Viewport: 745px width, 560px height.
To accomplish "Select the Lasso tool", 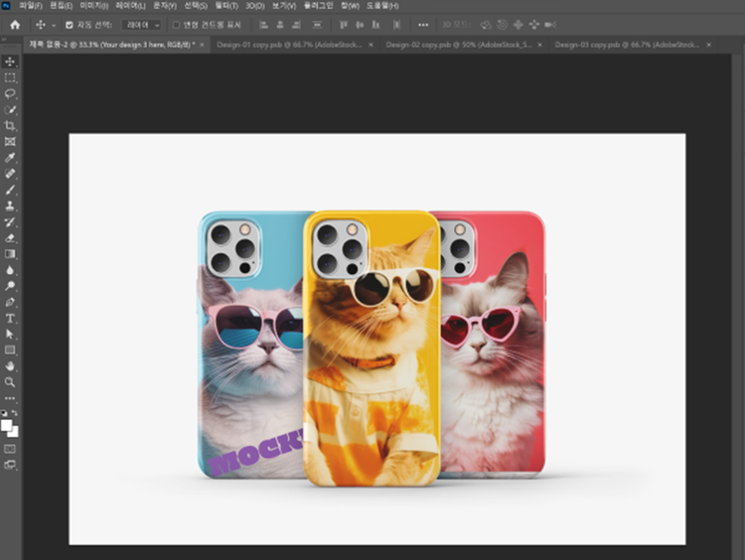I will pos(10,93).
